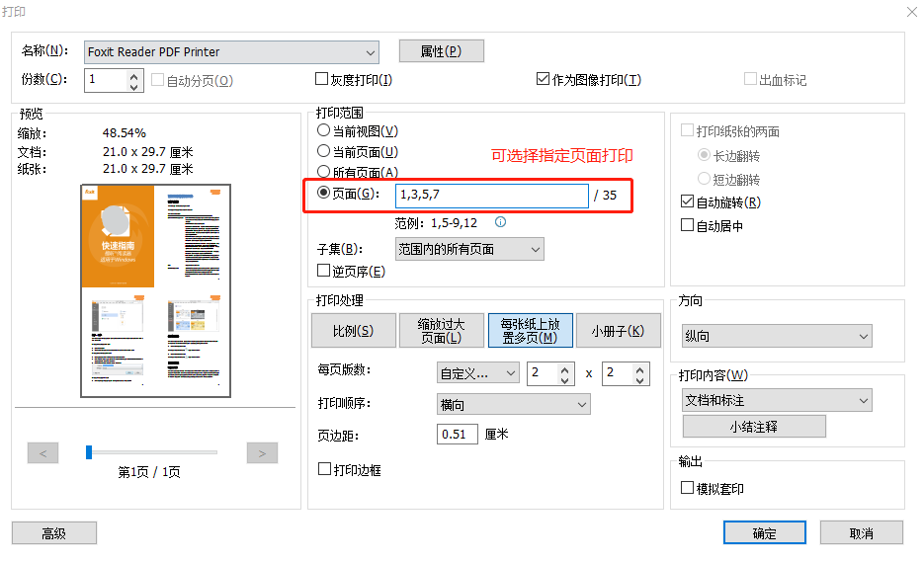Viewport: 924px width, 563px height.
Task: Open the pages-per-sheet custom dropdown
Action: pos(478,373)
